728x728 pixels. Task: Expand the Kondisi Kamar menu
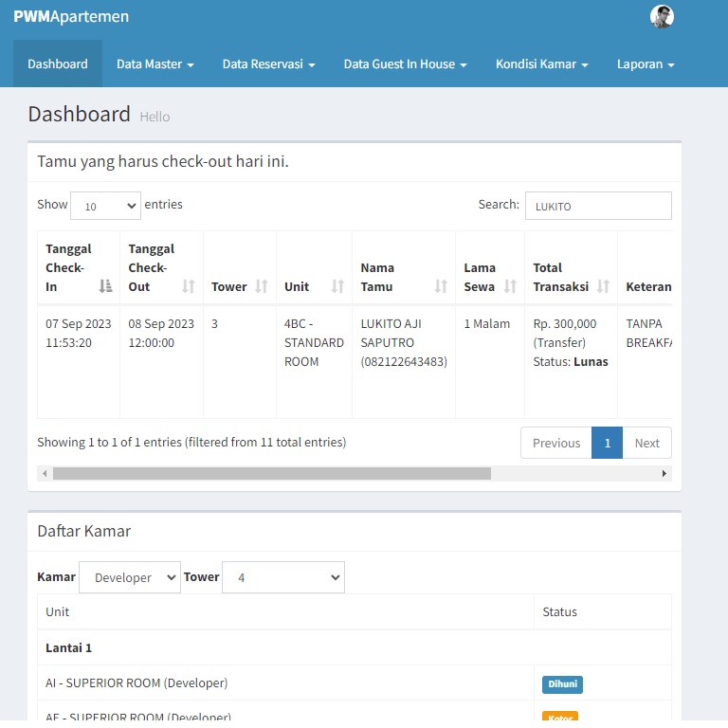[x=541, y=64]
